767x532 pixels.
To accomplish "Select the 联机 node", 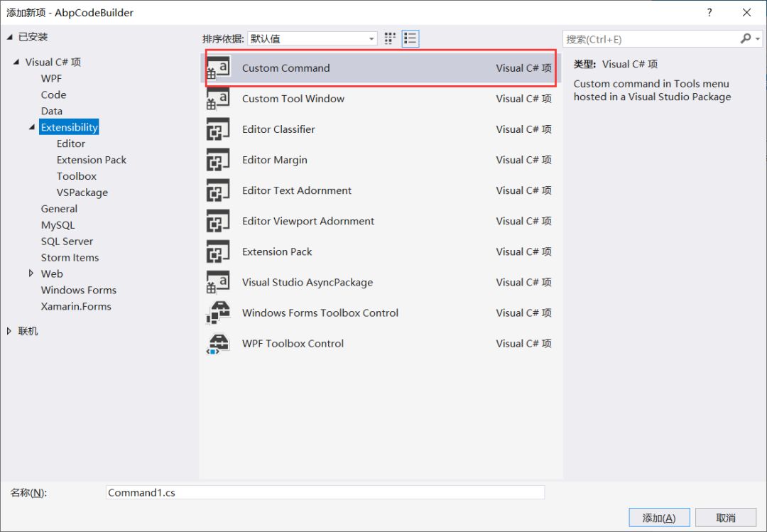I will (x=28, y=331).
